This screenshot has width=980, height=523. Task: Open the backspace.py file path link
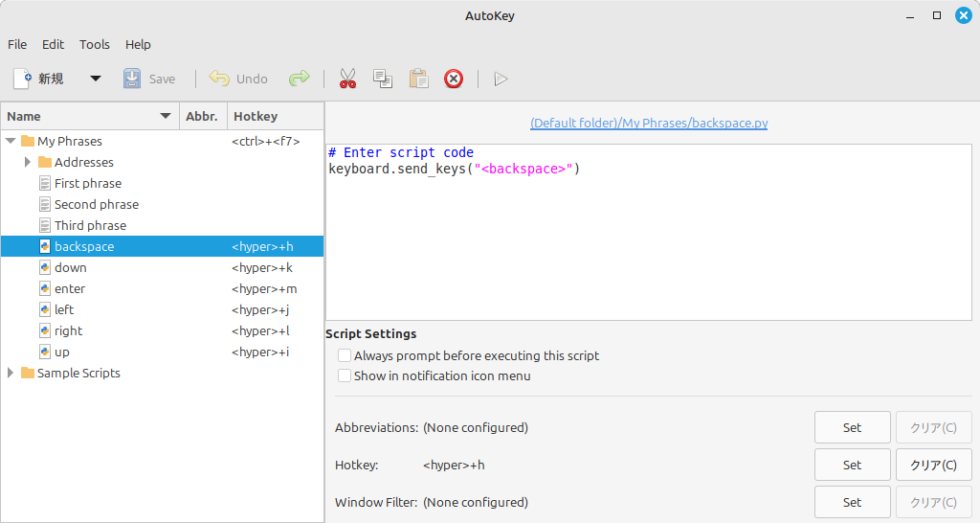point(649,124)
